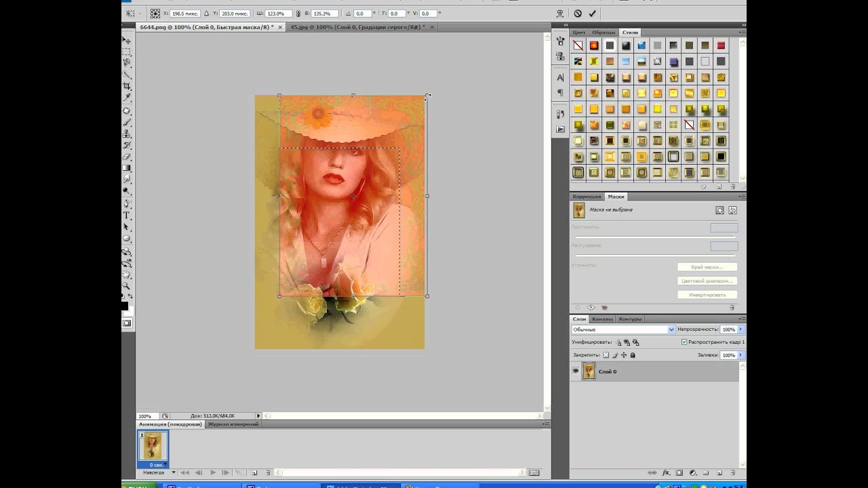Toggle link between width and height
This screenshot has height=488, width=868.
click(300, 13)
